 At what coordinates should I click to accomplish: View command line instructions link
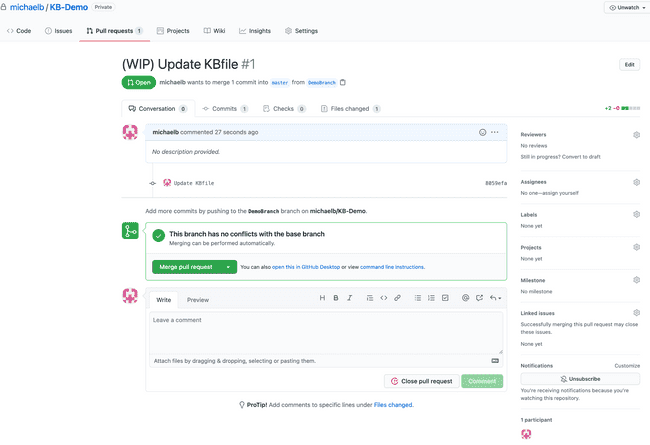(x=392, y=267)
